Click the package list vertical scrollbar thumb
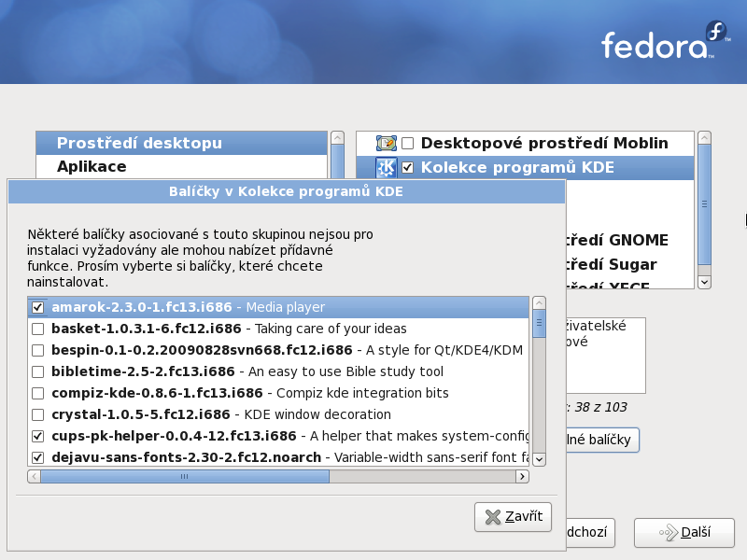The height and width of the screenshot is (560, 747). [x=540, y=323]
